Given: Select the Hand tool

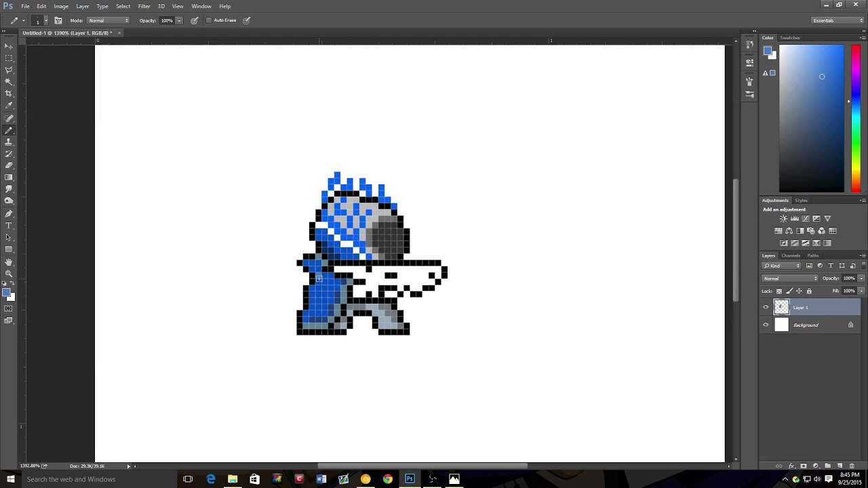Looking at the screenshot, I should pyautogui.click(x=9, y=262).
